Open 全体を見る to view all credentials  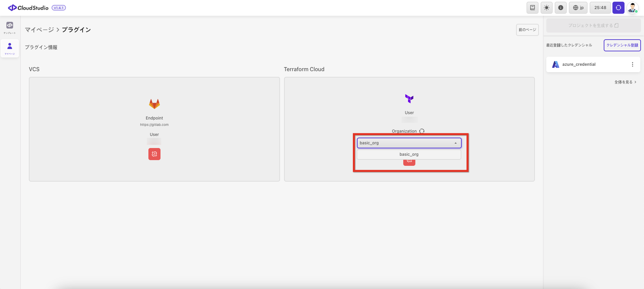tap(625, 82)
